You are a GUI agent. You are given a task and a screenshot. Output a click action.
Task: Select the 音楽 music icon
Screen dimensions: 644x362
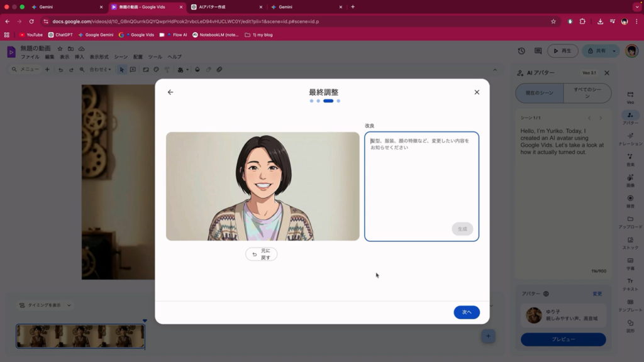(630, 159)
